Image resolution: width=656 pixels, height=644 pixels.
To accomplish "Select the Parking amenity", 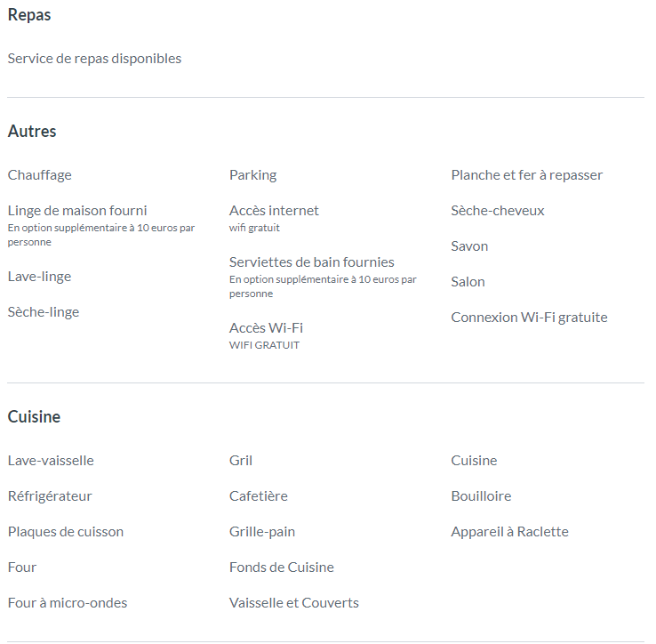I will pyautogui.click(x=253, y=175).
